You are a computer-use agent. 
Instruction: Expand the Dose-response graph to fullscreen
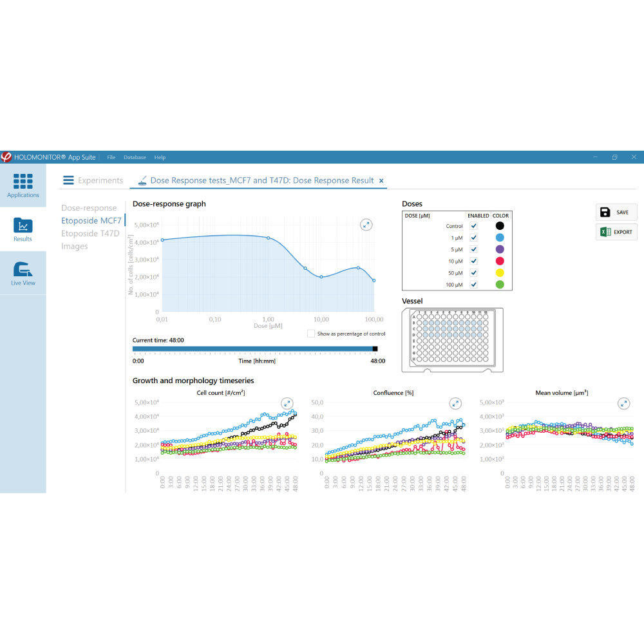coord(366,225)
